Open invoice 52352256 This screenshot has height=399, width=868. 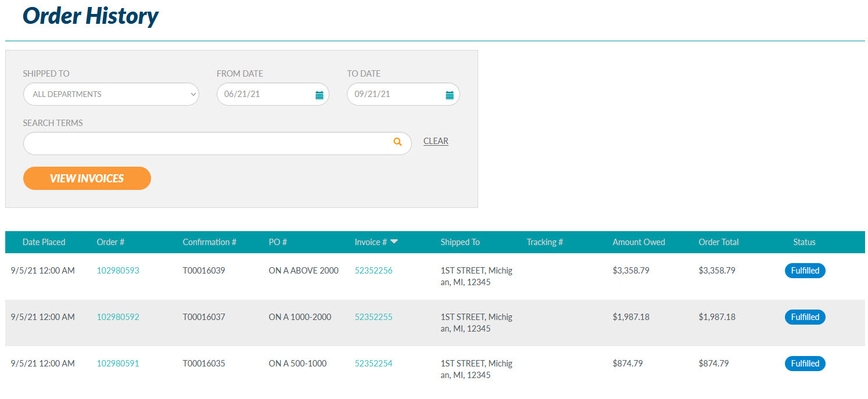tap(374, 271)
